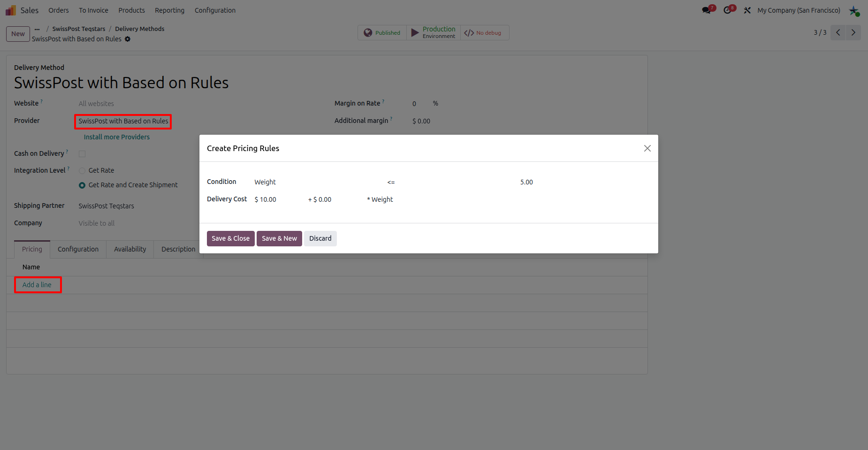Image resolution: width=868 pixels, height=450 pixels.
Task: Switch to the Pricing tab
Action: pos(32,249)
